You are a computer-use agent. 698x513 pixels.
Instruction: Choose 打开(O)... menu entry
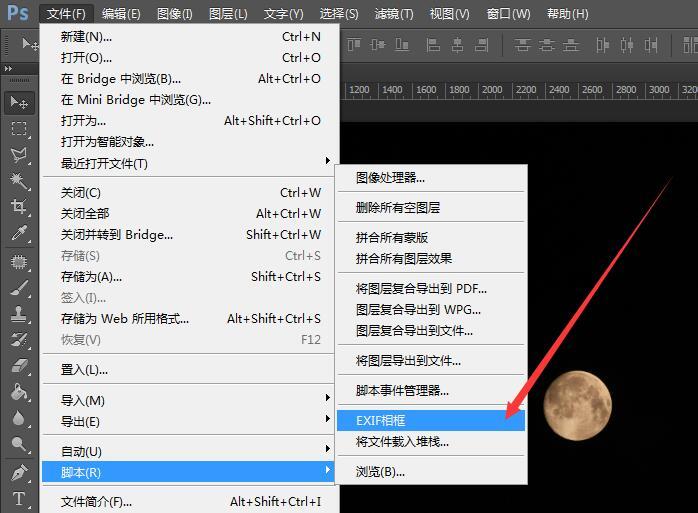(x=188, y=57)
